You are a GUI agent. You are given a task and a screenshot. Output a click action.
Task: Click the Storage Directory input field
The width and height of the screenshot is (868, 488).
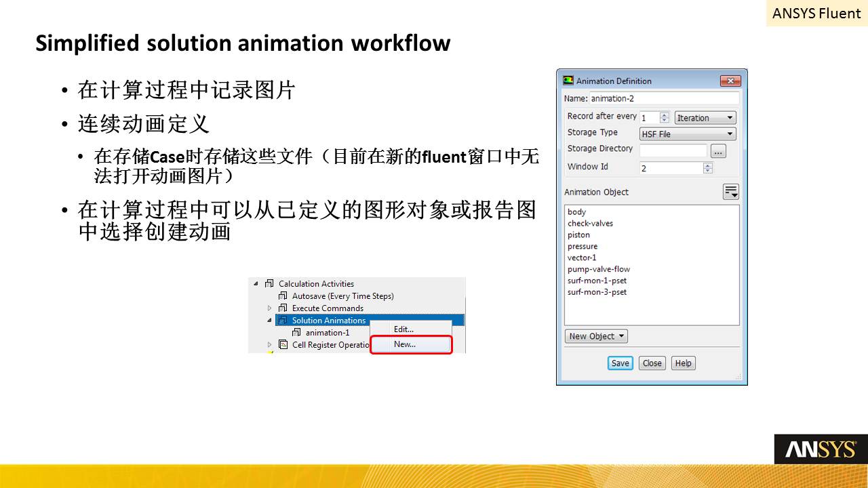click(673, 151)
